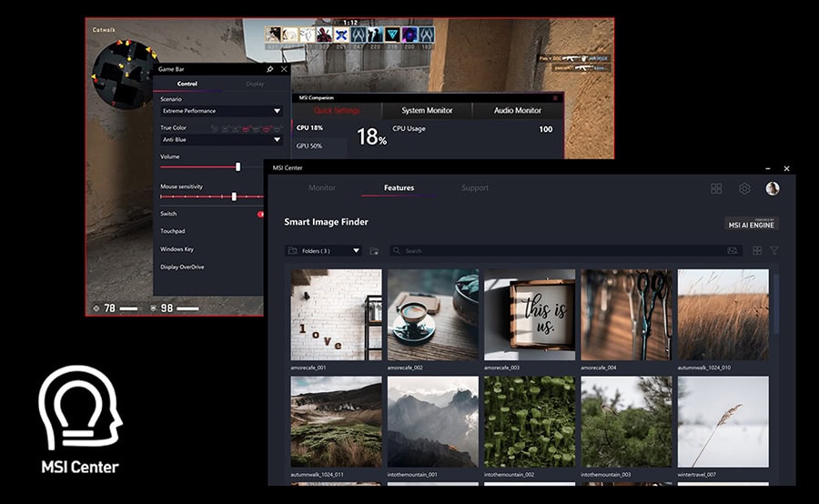Open amorecafe_004 scissors thumbnail
Viewport: 819px width, 504px height.
(x=626, y=315)
